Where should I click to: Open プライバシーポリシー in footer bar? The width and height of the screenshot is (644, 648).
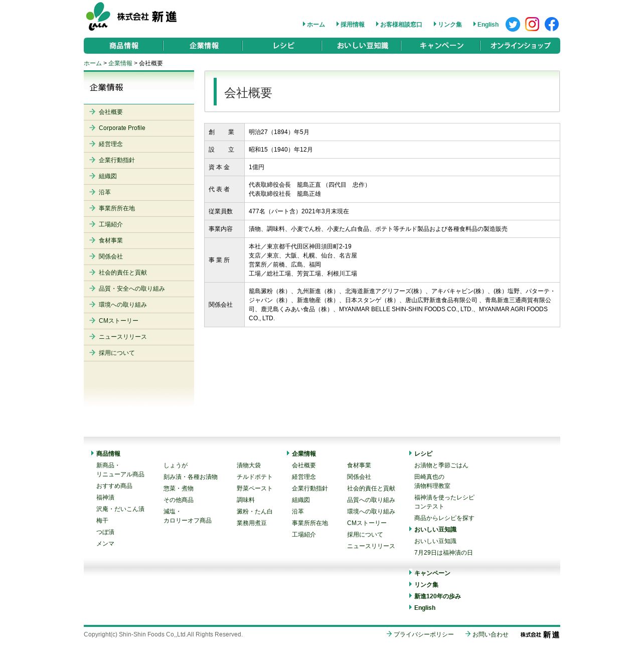coord(423,634)
